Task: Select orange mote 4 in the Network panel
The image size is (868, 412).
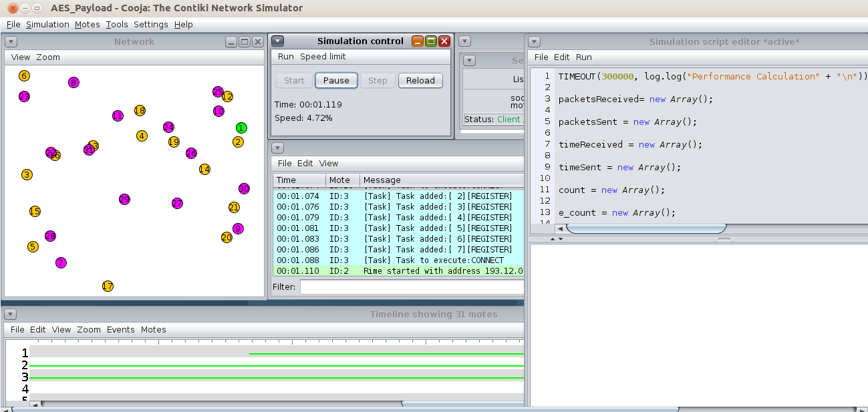Action: tap(142, 136)
